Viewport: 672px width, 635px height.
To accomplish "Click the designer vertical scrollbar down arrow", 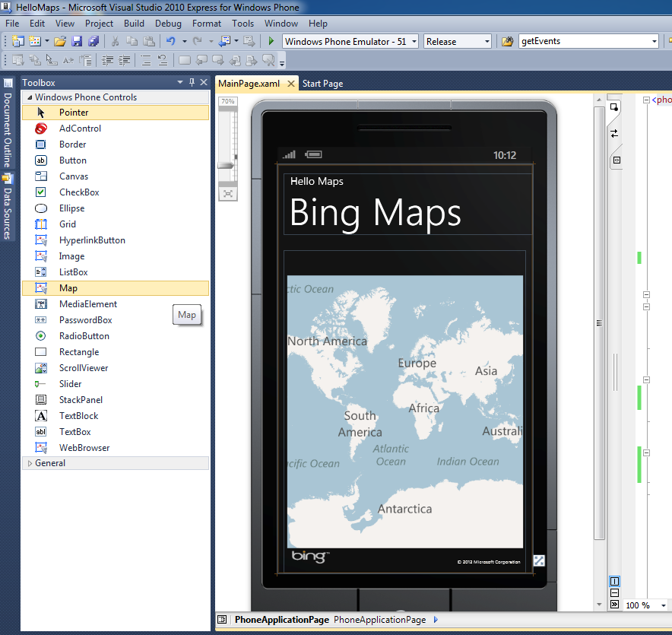I will (x=599, y=604).
